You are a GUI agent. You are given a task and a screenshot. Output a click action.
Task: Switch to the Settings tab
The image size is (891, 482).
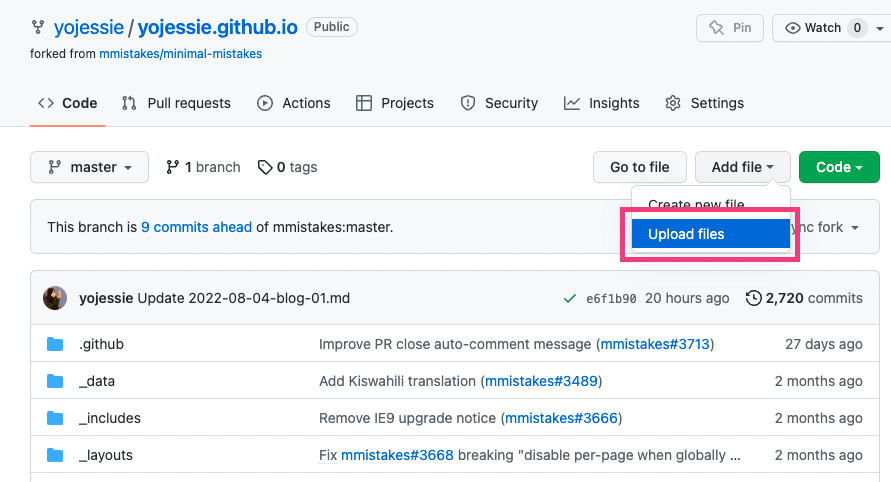coord(704,103)
